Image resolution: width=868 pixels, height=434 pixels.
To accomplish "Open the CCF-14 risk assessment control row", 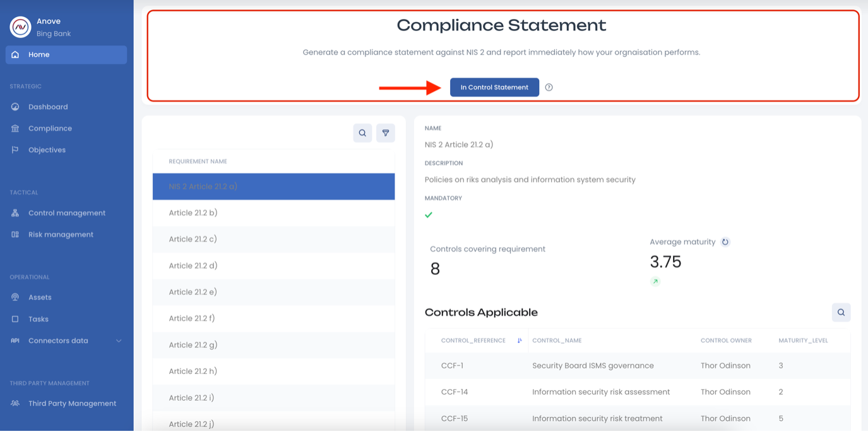I will [600, 392].
